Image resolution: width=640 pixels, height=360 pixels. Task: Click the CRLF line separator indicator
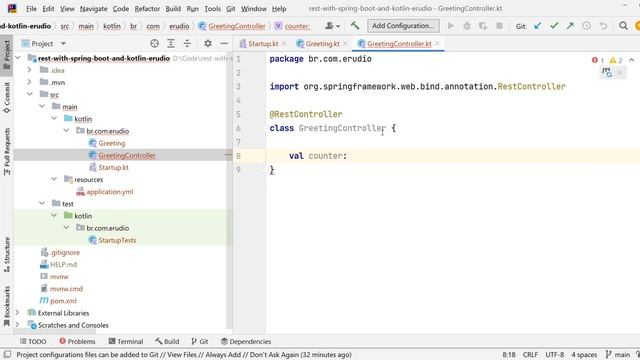click(530, 355)
